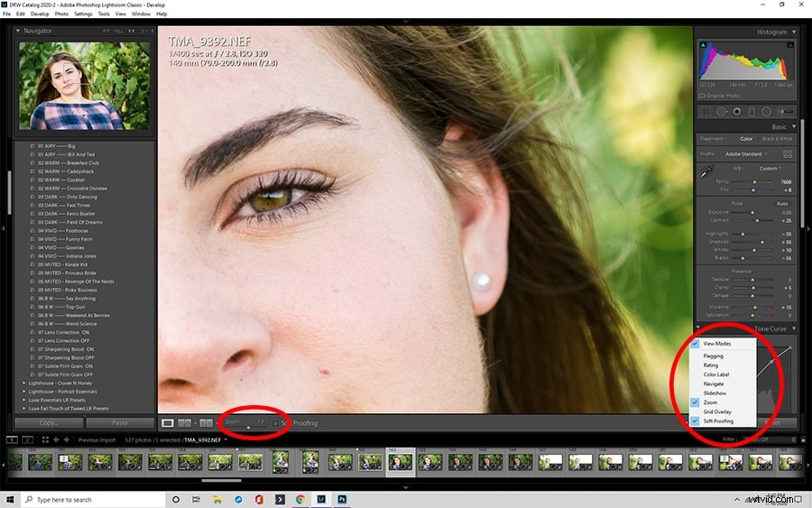The image size is (812, 508).
Task: Open Chrome from the taskbar
Action: (x=300, y=499)
